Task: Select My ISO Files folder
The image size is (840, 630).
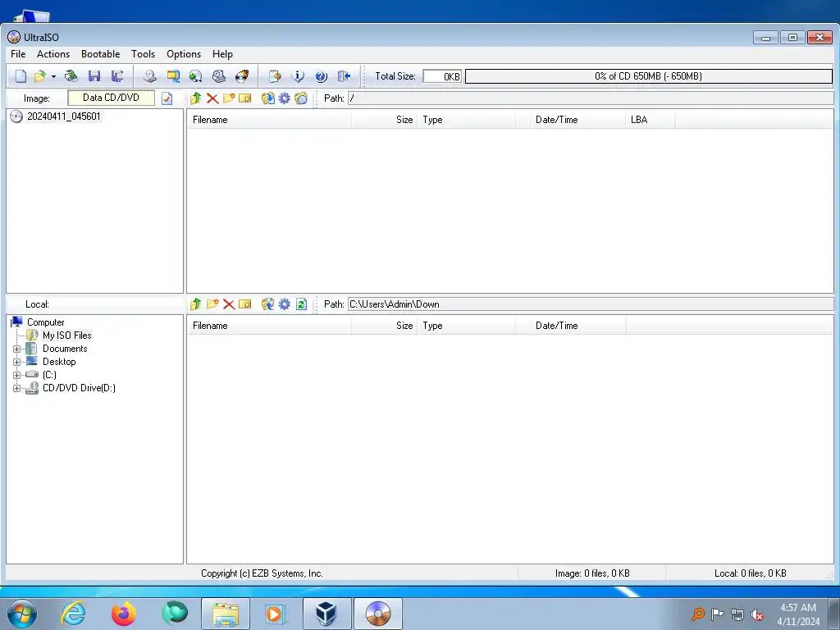Action: pyautogui.click(x=67, y=336)
